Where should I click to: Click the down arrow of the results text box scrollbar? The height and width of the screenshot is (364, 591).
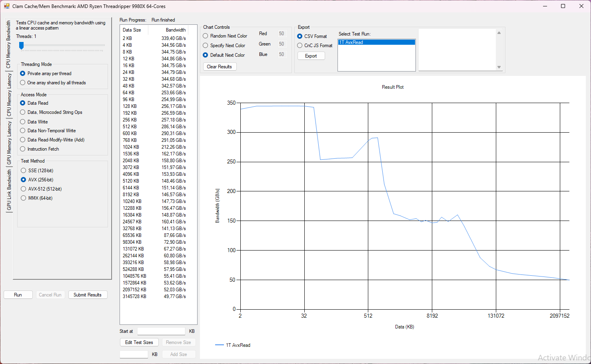[499, 67]
